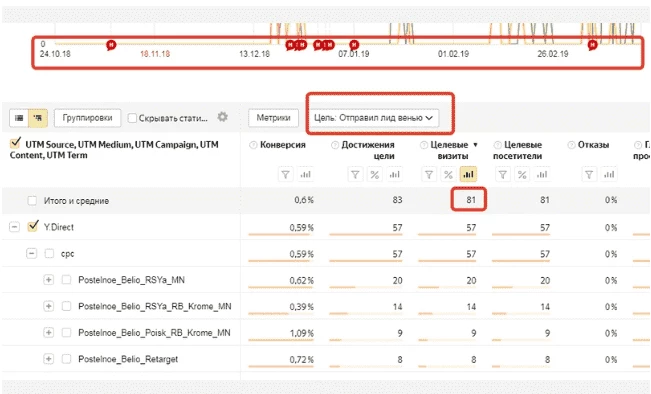Click Postelnoe_Belio_RSYa_MN conversion 0,62 %
This screenshot has width=651, height=394.
(301, 280)
